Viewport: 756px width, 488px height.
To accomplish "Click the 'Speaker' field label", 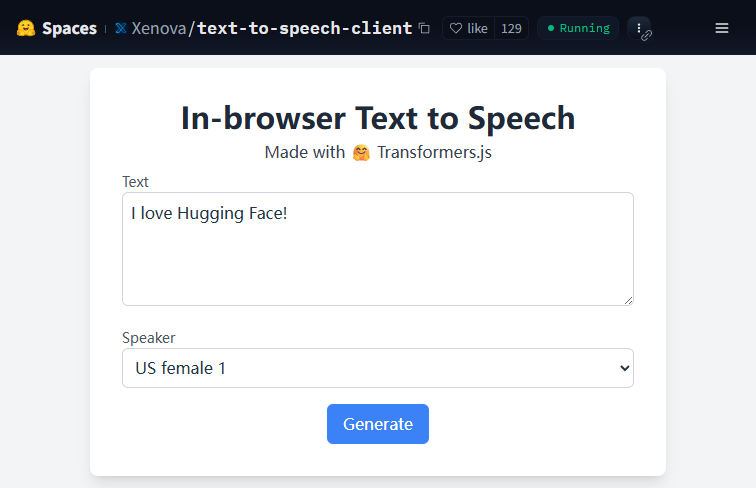I will [x=148, y=338].
